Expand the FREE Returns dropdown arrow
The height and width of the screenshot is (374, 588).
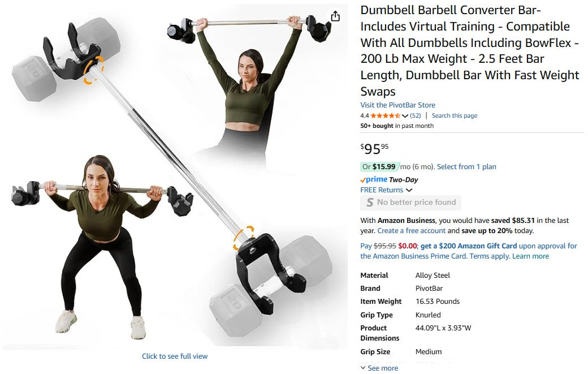[x=409, y=190]
